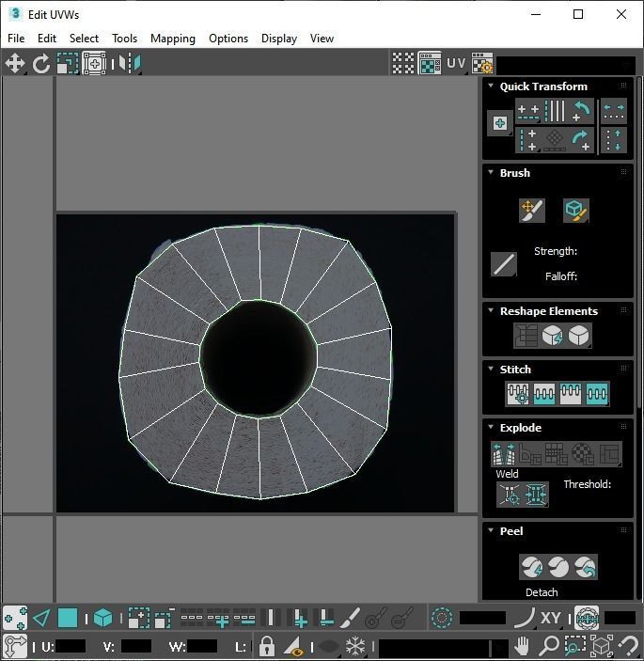644x661 pixels.
Task: Toggle Absolute/Offset transform type-in button
Action: point(15,646)
